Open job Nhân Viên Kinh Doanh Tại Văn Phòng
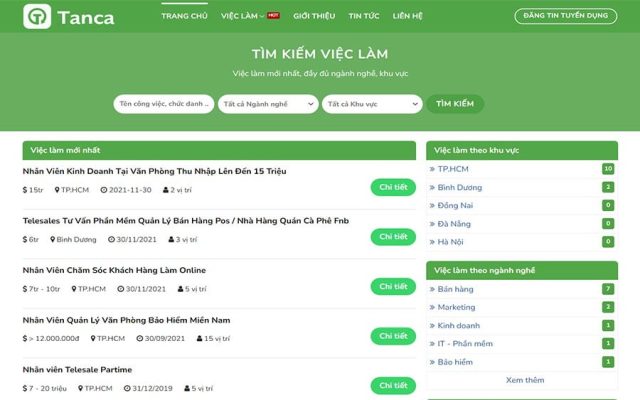This screenshot has width=640, height=400. 154,171
